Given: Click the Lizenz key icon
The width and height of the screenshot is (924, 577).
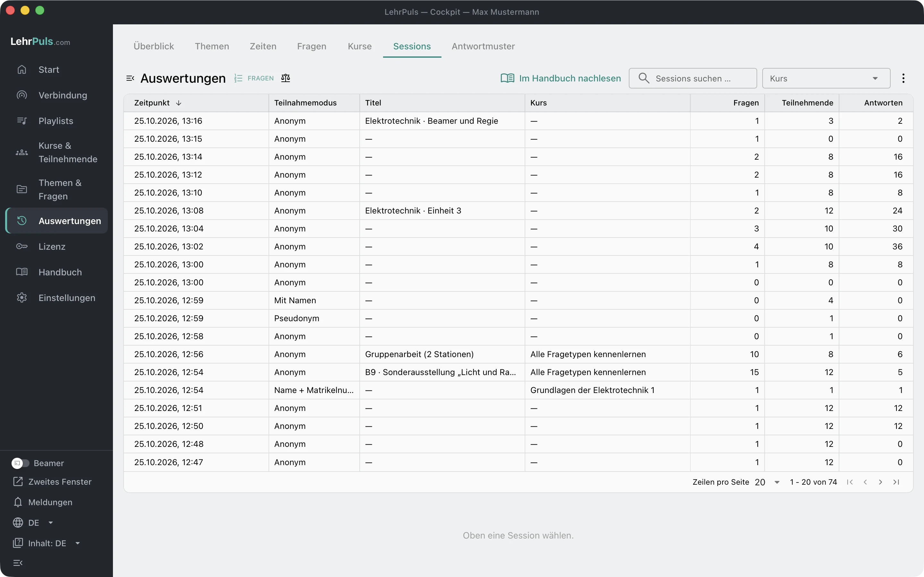Looking at the screenshot, I should point(22,247).
